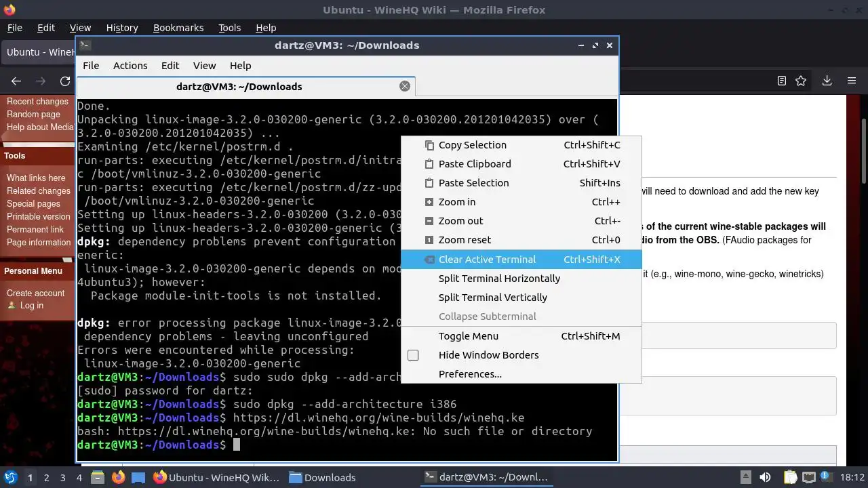This screenshot has width=868, height=488.
Task: Click Zoom in context menu entry
Action: pyautogui.click(x=521, y=202)
